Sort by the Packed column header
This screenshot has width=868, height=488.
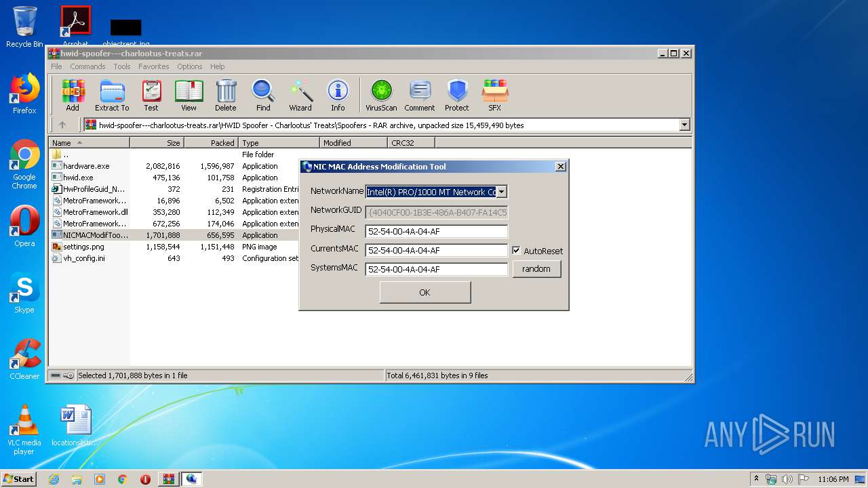[211, 142]
